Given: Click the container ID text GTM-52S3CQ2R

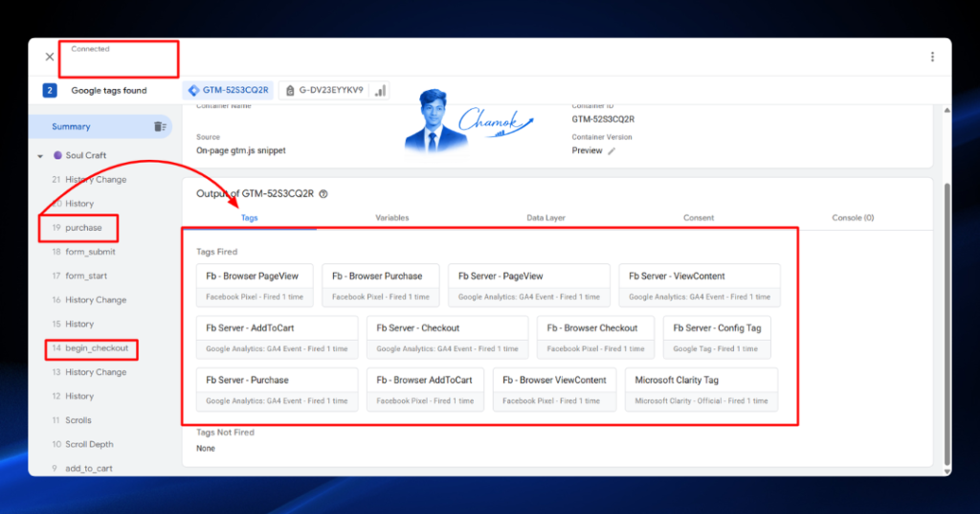Looking at the screenshot, I should coord(603,119).
